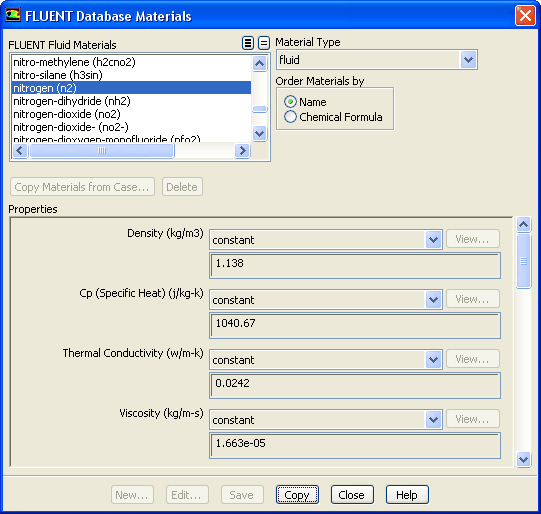This screenshot has width=541, height=514.
Task: Click the deselect-all list icon above materials
Action: coord(264,43)
